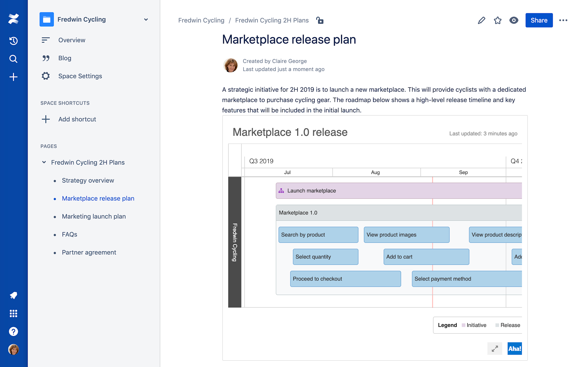
Task: Go to Space Settings
Action: [x=80, y=76]
